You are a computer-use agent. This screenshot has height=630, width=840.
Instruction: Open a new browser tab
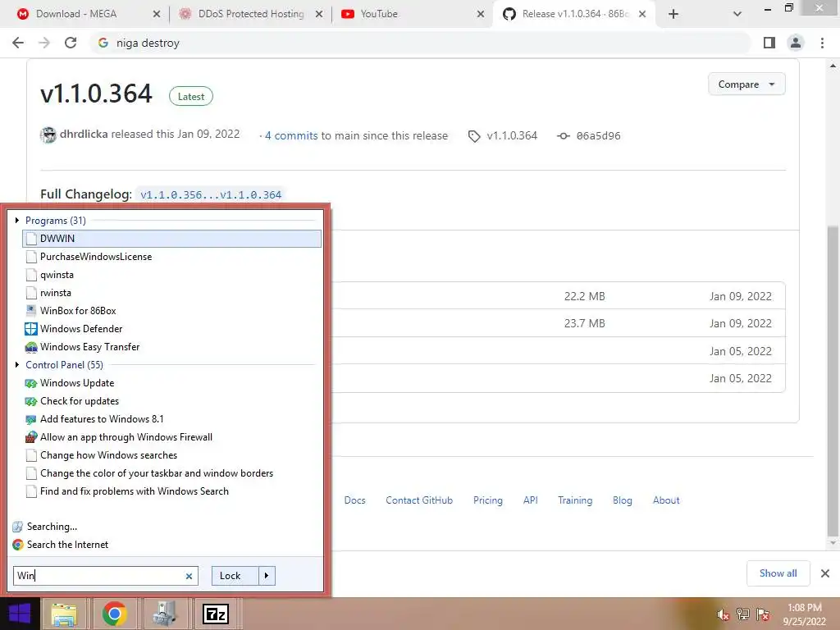673,14
